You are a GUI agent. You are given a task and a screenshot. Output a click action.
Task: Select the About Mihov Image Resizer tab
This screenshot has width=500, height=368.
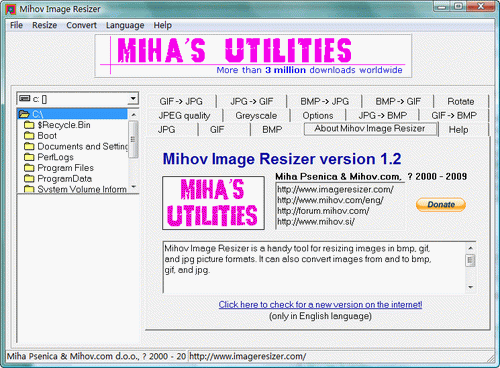point(370,129)
